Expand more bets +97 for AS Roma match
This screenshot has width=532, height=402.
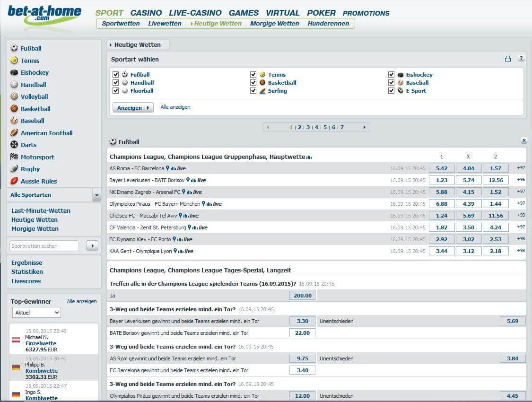click(521, 167)
